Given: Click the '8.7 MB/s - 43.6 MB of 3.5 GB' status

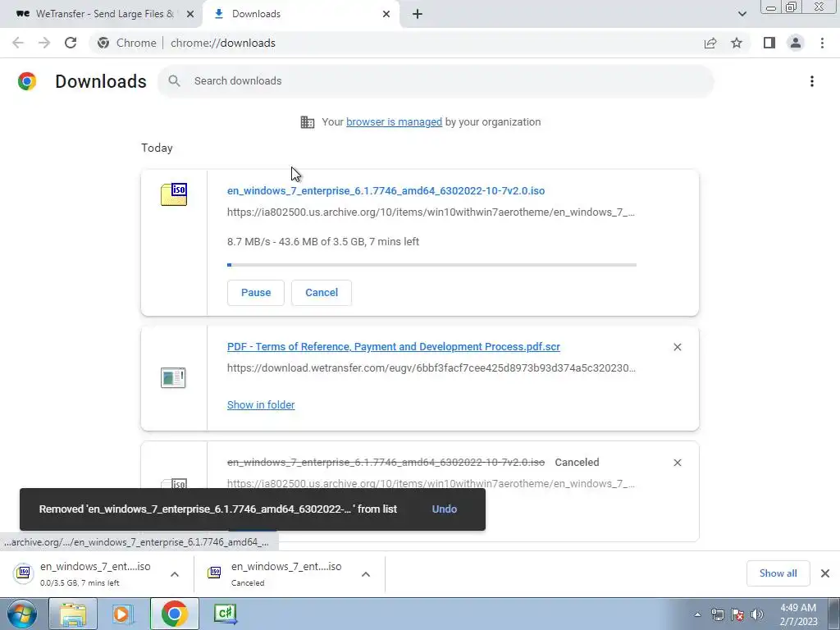Looking at the screenshot, I should (323, 242).
